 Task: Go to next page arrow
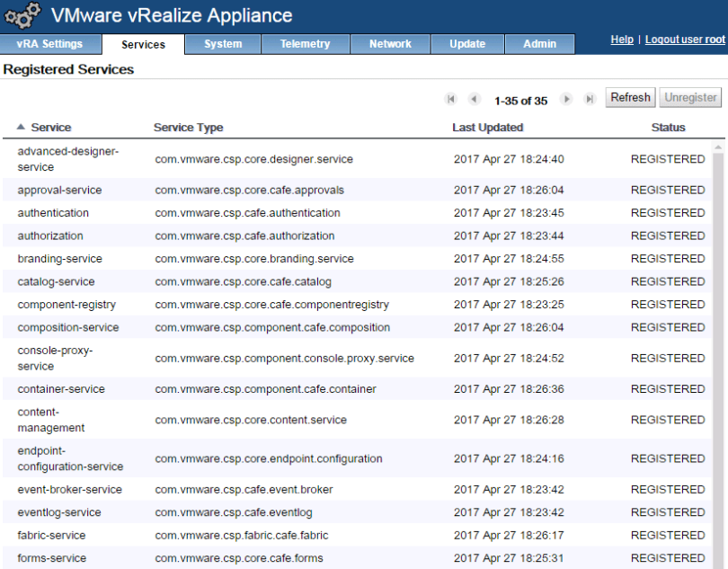pyautogui.click(x=566, y=100)
